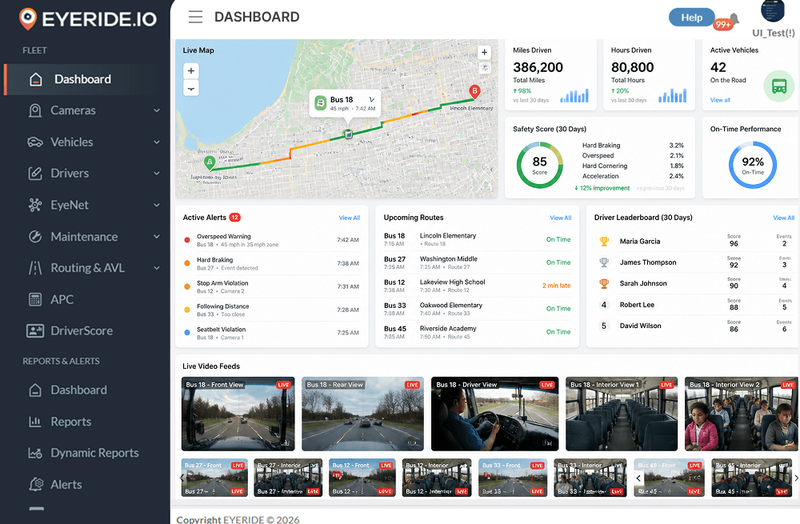Screen dimensions: 800x524
Task: Click destination marker B on the map
Action: coord(474,92)
